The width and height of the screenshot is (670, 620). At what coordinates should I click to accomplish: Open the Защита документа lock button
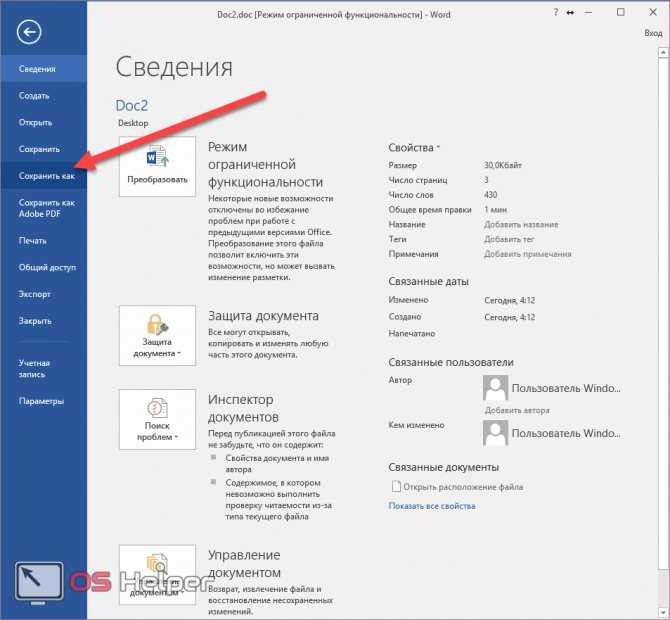[x=157, y=335]
